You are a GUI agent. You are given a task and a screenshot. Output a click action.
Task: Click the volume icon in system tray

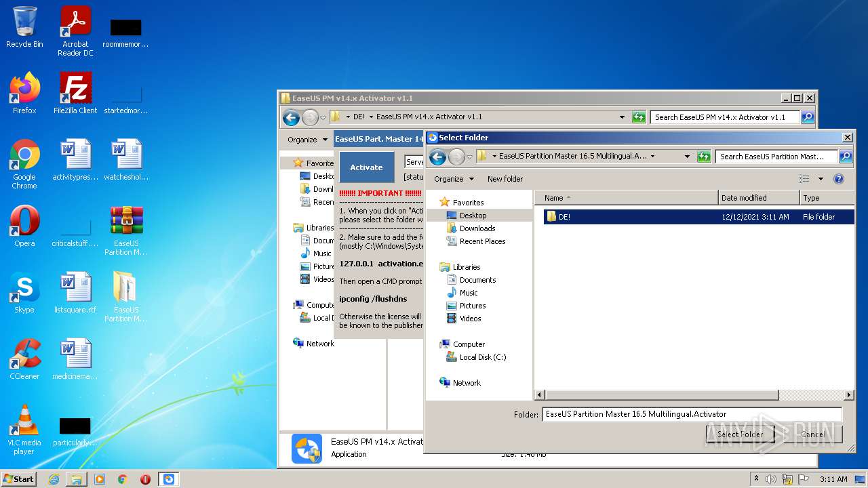770,479
